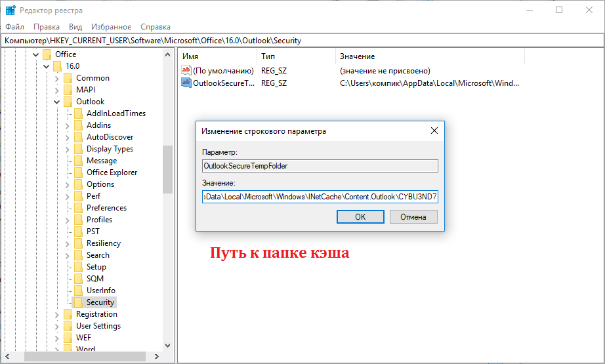Select the Options folder icon
The width and height of the screenshot is (605, 364).
[78, 184]
